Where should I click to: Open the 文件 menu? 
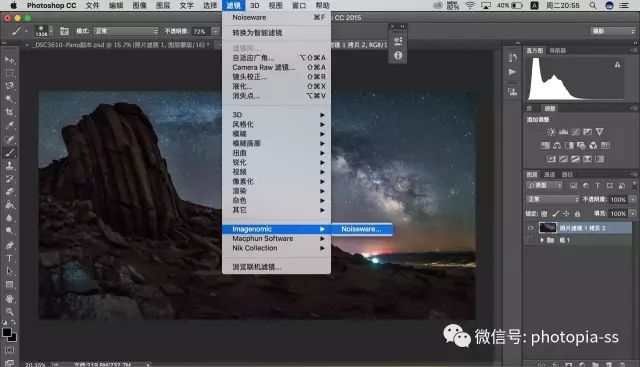tap(92, 5)
